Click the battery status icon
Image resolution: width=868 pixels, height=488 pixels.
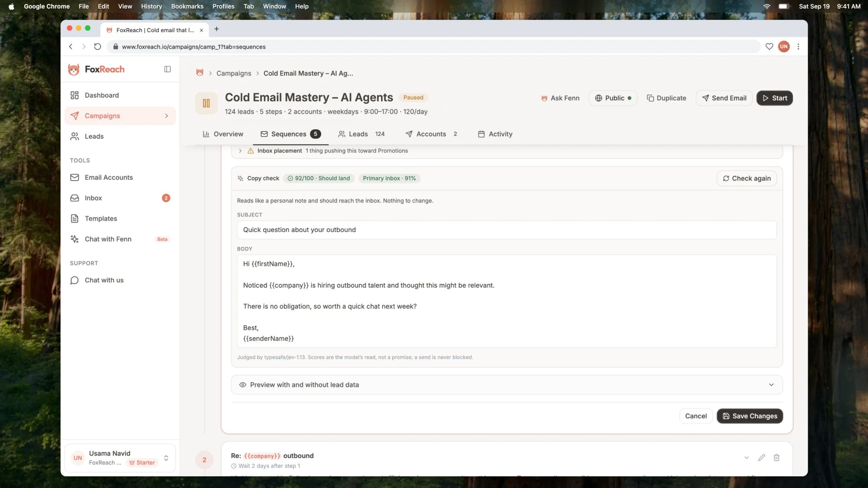click(783, 7)
